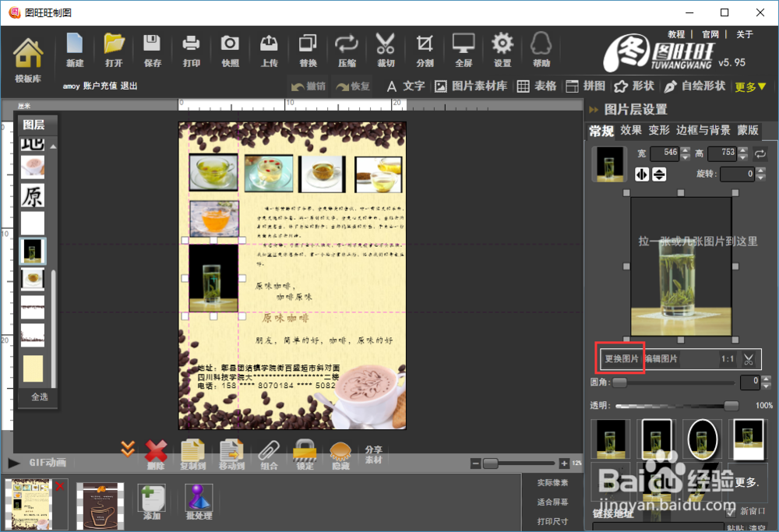Click the horizontal flip icon
This screenshot has height=532, width=779.
642,174
